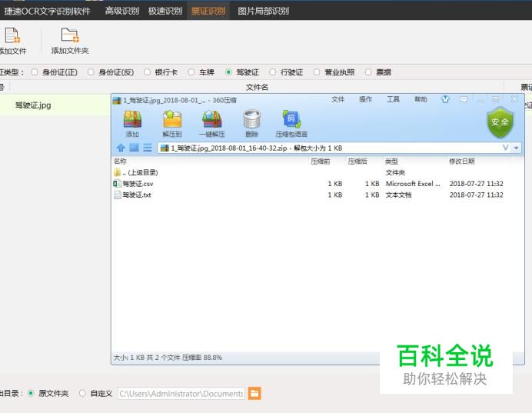Open the 工具 menu in 360 Zip
Screen dimensions: 532x413
click(393, 99)
